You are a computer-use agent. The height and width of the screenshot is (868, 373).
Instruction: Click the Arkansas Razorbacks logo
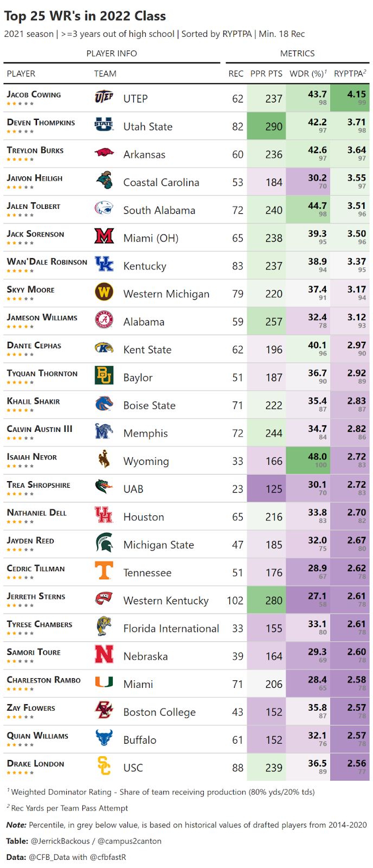[104, 154]
